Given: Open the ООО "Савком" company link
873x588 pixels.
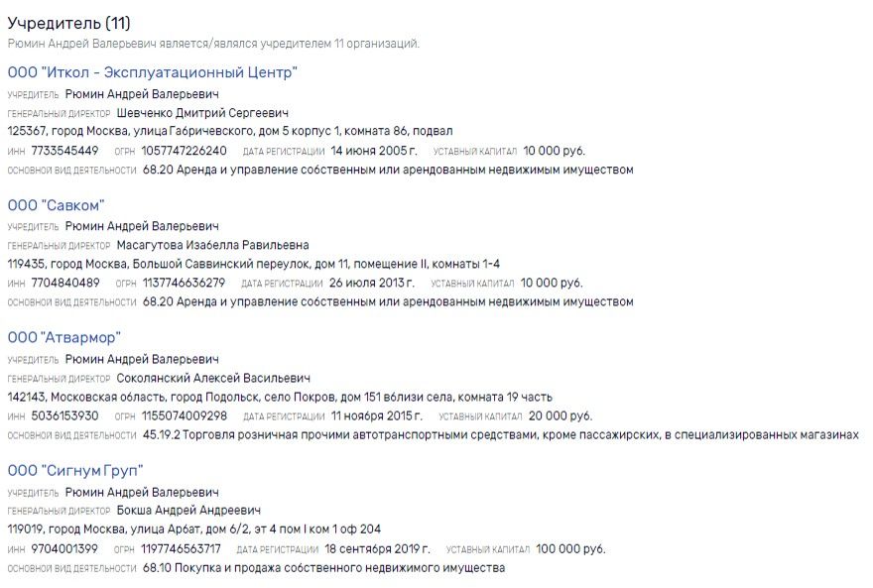Looking at the screenshot, I should tap(56, 205).
